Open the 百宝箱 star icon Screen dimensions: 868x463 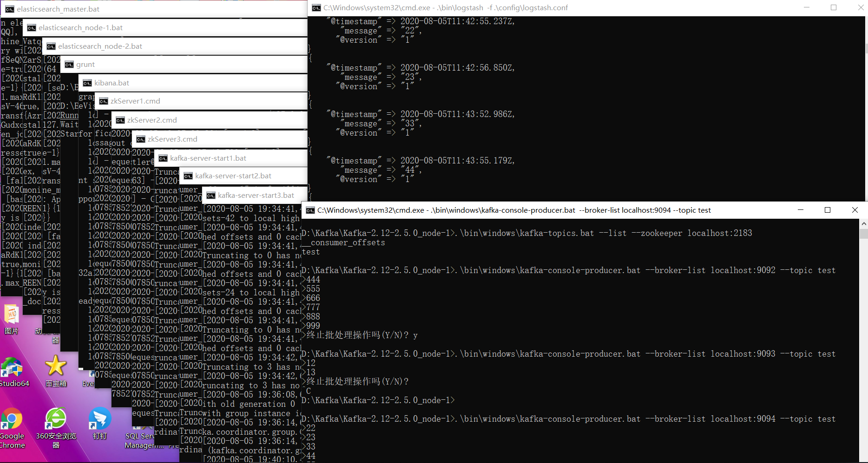click(56, 366)
